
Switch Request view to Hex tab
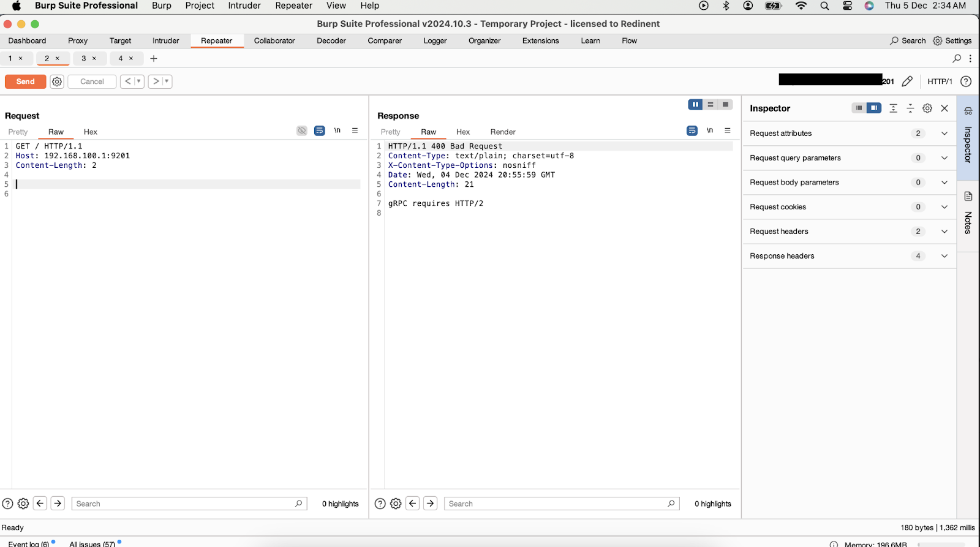[91, 132]
